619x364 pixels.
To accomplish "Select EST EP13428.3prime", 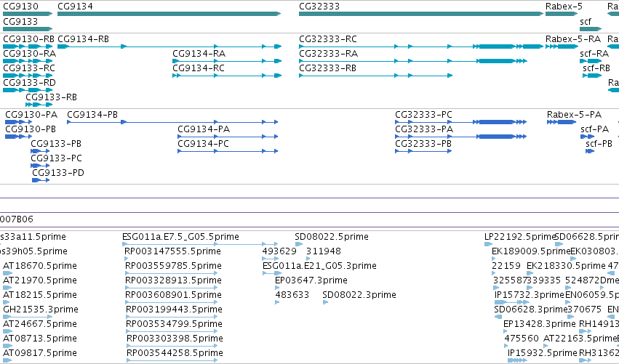I will (540, 324).
